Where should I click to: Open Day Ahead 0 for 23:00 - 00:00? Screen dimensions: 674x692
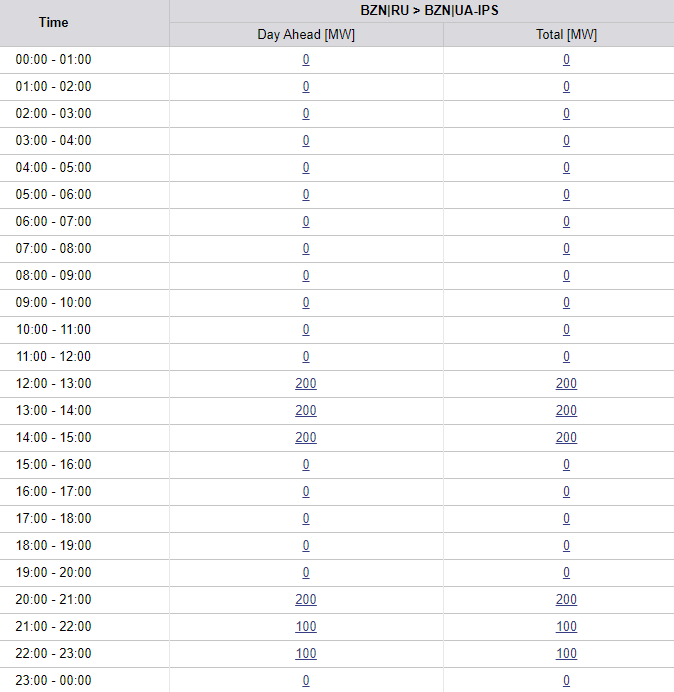pos(306,681)
